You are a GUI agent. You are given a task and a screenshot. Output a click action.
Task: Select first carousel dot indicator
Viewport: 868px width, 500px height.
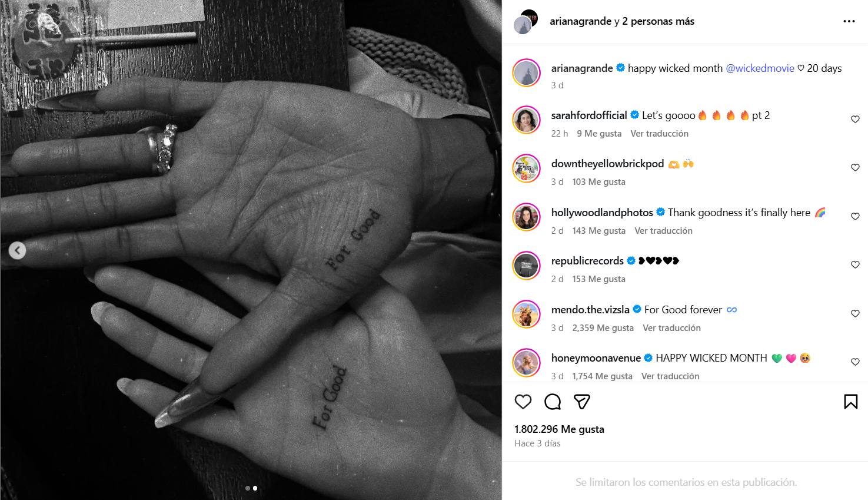point(248,488)
